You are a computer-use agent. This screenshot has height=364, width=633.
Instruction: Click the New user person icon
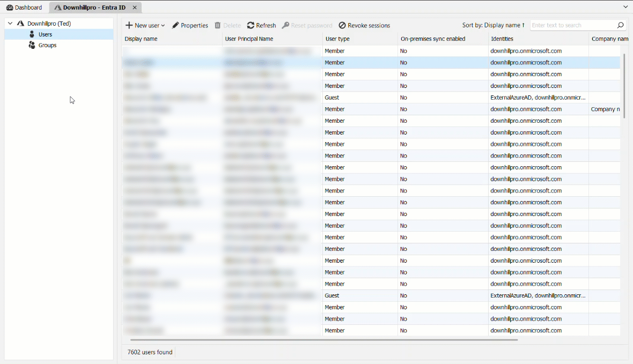pyautogui.click(x=130, y=25)
